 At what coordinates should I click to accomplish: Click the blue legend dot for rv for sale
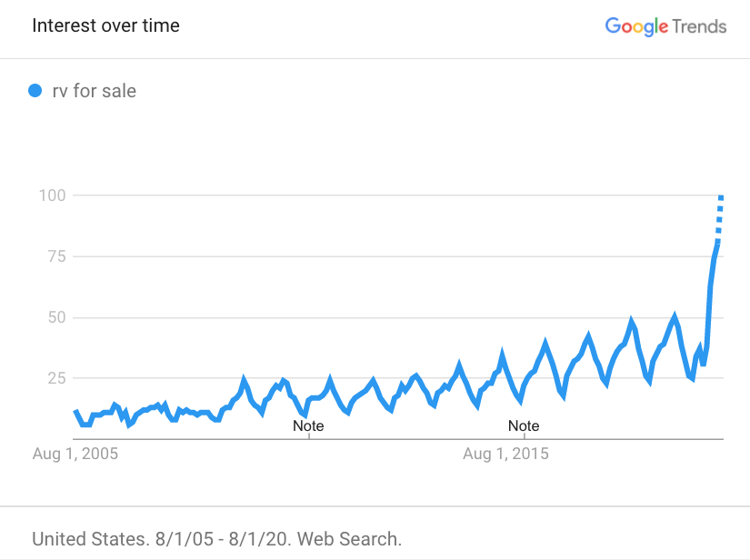click(35, 90)
